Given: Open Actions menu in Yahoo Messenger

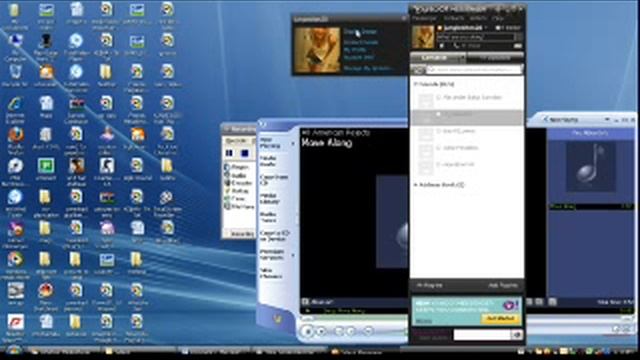Looking at the screenshot, I should pos(478,18).
